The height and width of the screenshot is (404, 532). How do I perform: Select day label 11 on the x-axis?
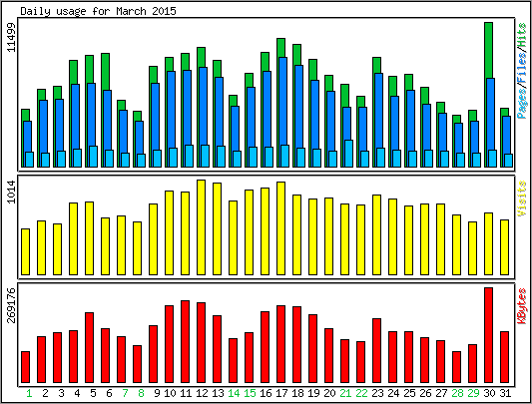(186, 393)
